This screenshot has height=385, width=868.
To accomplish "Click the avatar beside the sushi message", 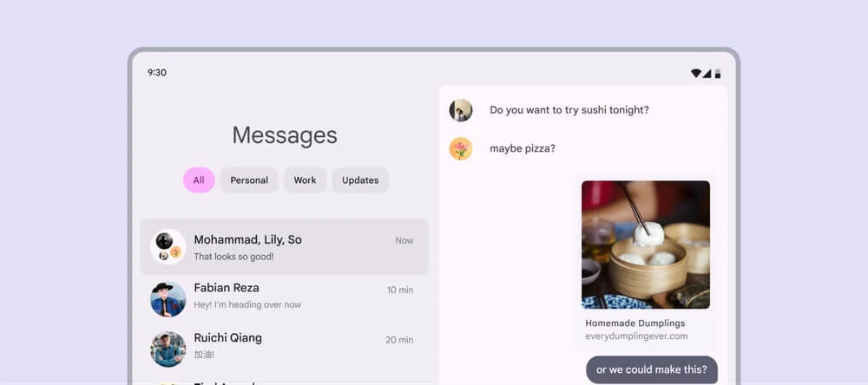I will (x=461, y=110).
